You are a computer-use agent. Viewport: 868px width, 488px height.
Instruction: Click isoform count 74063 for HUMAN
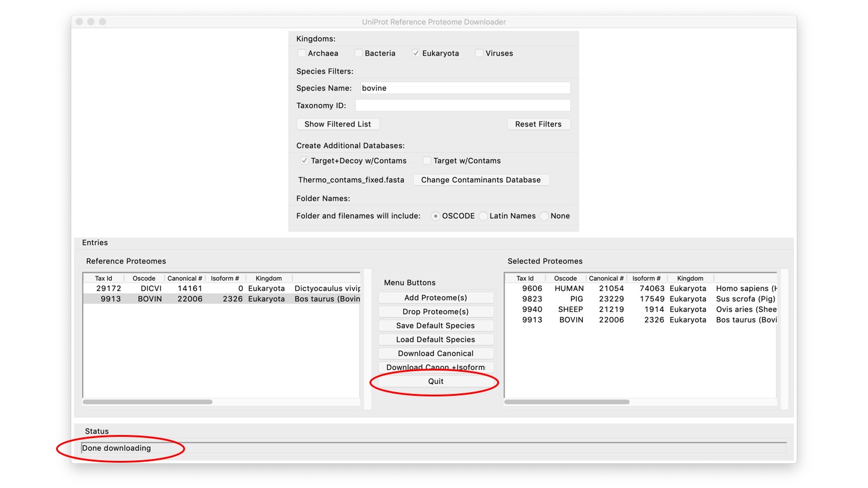(x=652, y=289)
